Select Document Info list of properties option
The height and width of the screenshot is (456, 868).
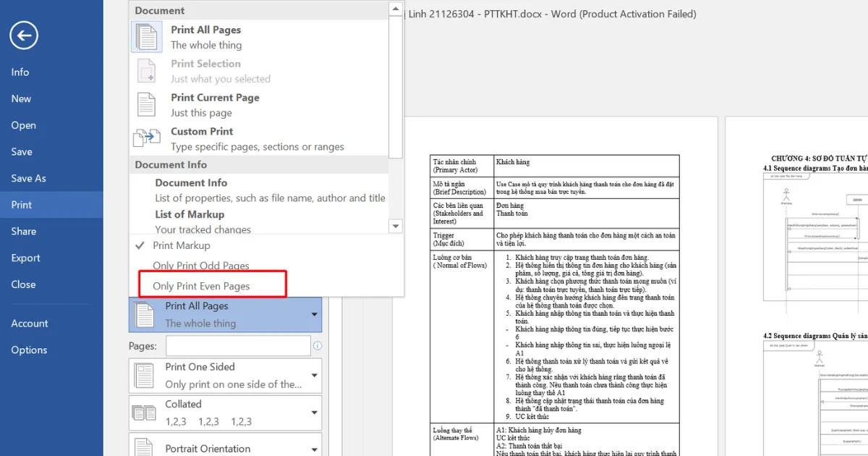click(x=259, y=190)
